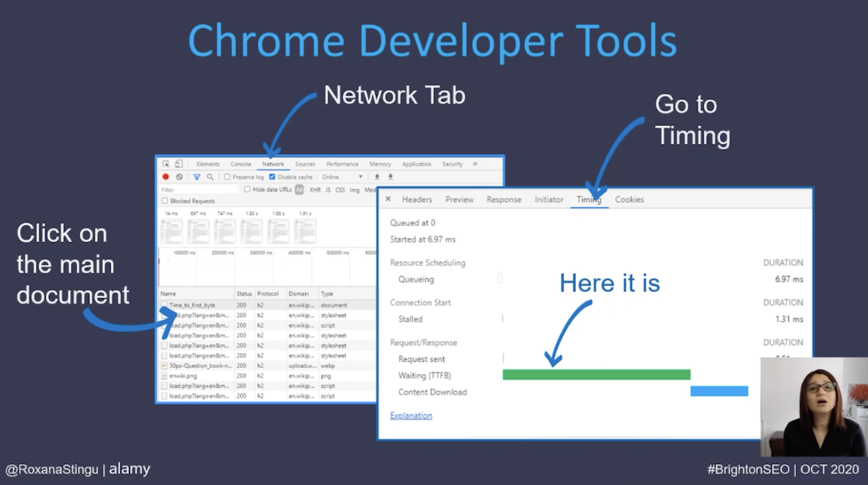The width and height of the screenshot is (868, 485).
Task: Click the 100000 ms overview timeline marker
Action: pyautogui.click(x=185, y=253)
